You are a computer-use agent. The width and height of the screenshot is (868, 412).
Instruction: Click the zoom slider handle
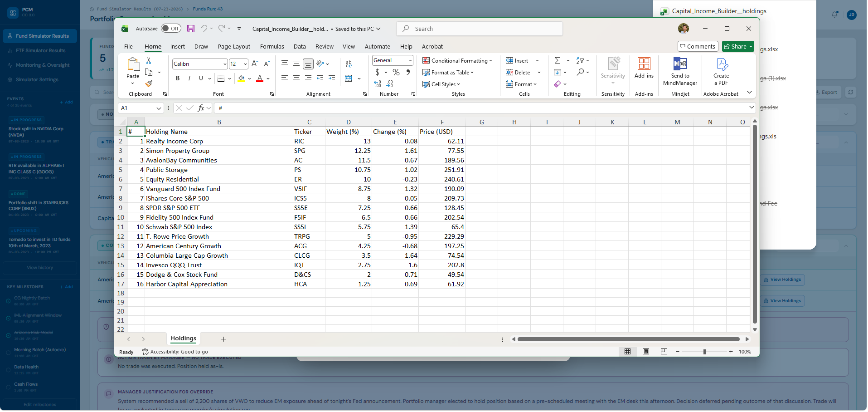704,352
